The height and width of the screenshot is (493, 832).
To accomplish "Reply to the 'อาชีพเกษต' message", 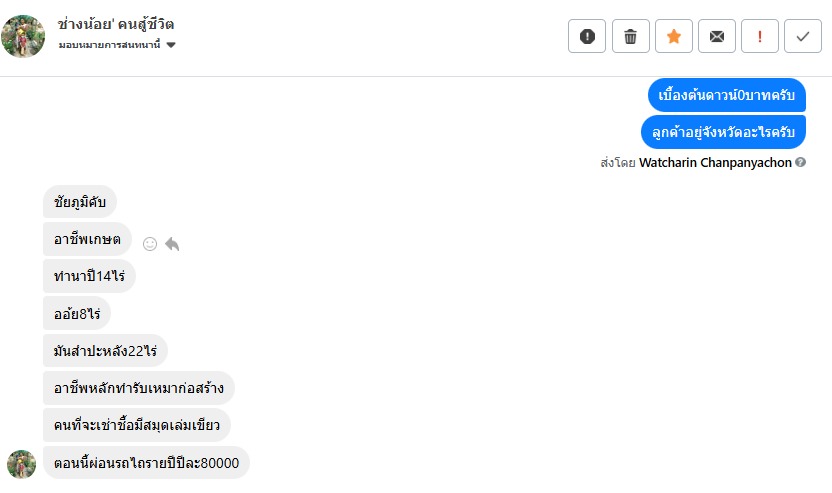I will (172, 243).
